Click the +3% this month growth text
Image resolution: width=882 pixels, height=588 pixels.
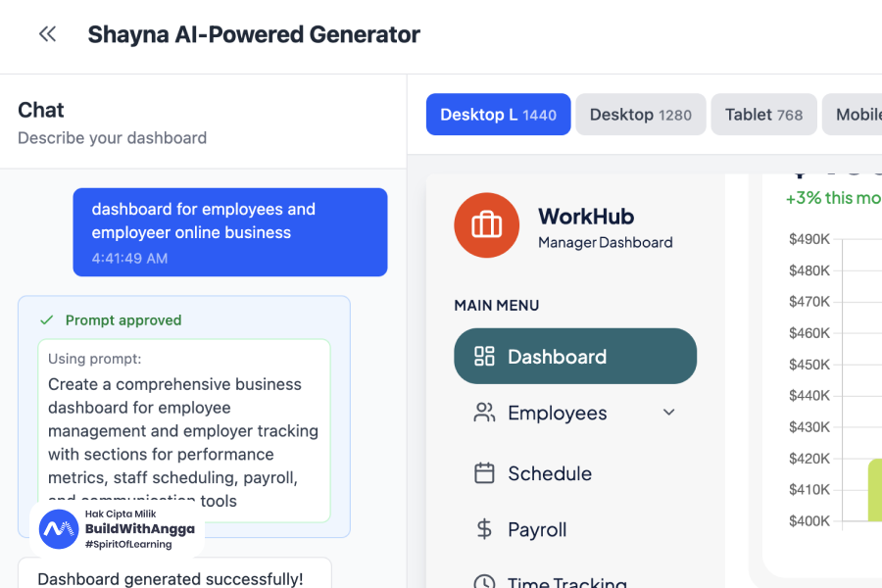point(833,198)
